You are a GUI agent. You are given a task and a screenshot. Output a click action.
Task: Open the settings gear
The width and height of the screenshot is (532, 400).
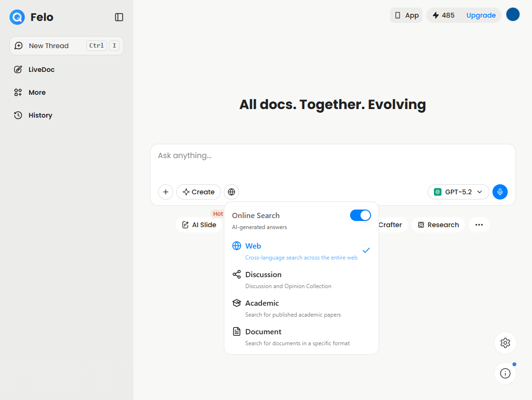click(505, 342)
